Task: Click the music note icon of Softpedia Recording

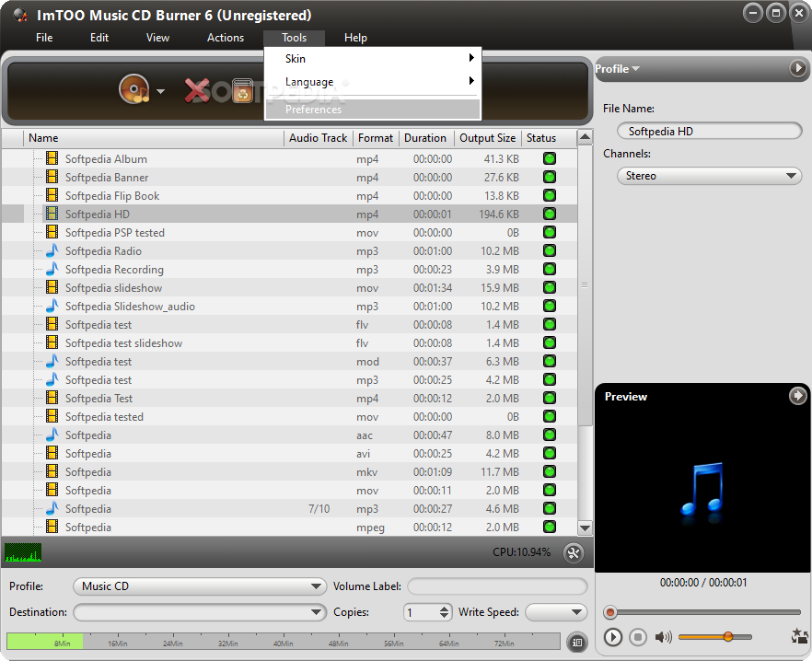Action: coord(52,269)
